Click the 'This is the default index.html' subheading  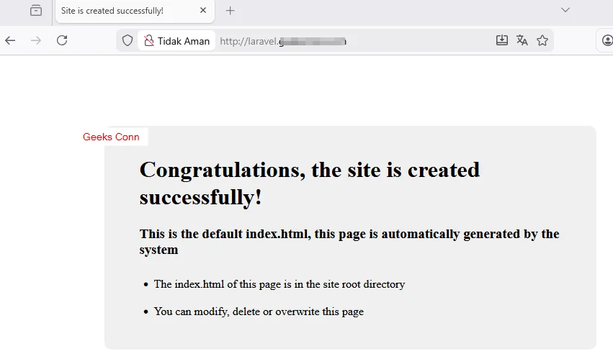pos(349,242)
